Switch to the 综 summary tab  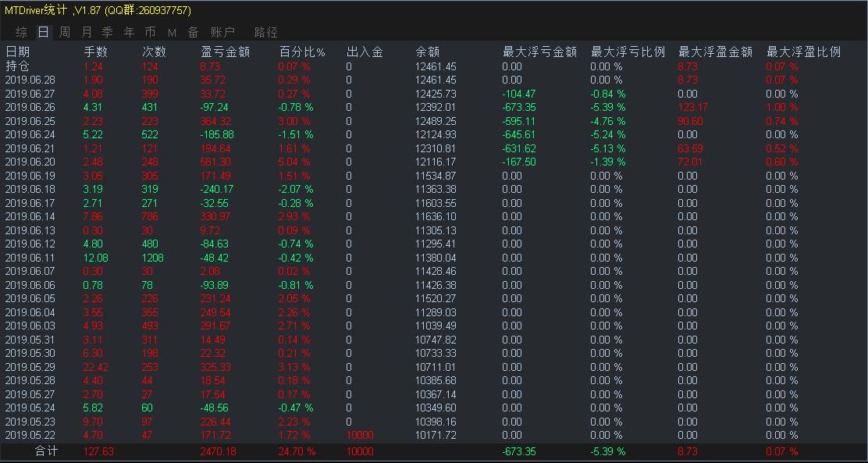(22, 32)
